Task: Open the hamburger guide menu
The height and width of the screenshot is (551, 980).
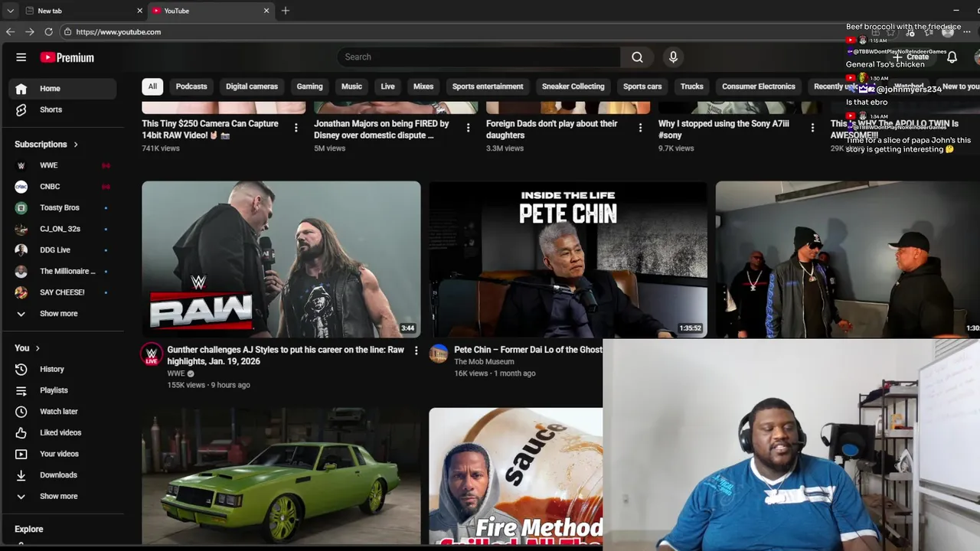Action: [x=21, y=57]
